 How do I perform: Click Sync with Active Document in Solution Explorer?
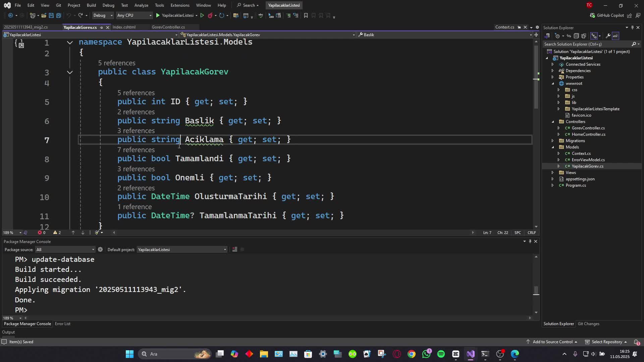pos(569,36)
